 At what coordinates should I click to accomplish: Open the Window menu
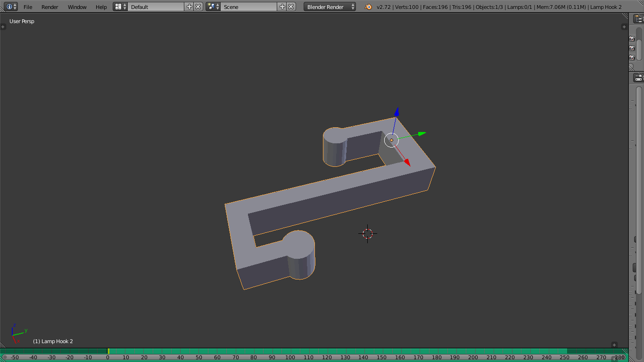pos(77,7)
